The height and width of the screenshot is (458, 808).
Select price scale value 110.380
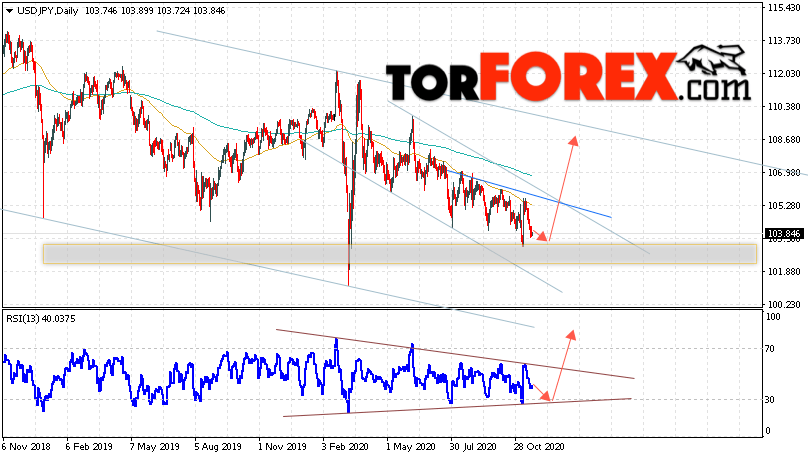784,107
